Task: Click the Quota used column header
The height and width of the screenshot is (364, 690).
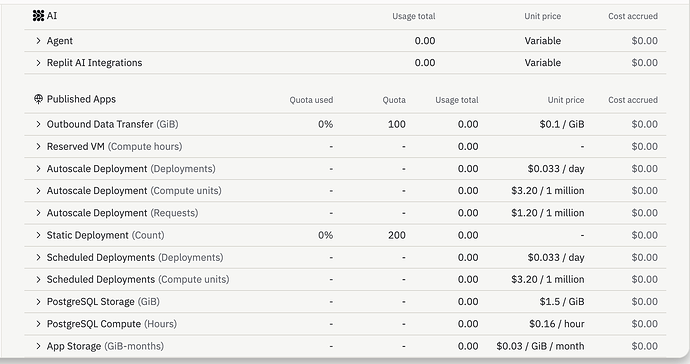Action: click(311, 100)
